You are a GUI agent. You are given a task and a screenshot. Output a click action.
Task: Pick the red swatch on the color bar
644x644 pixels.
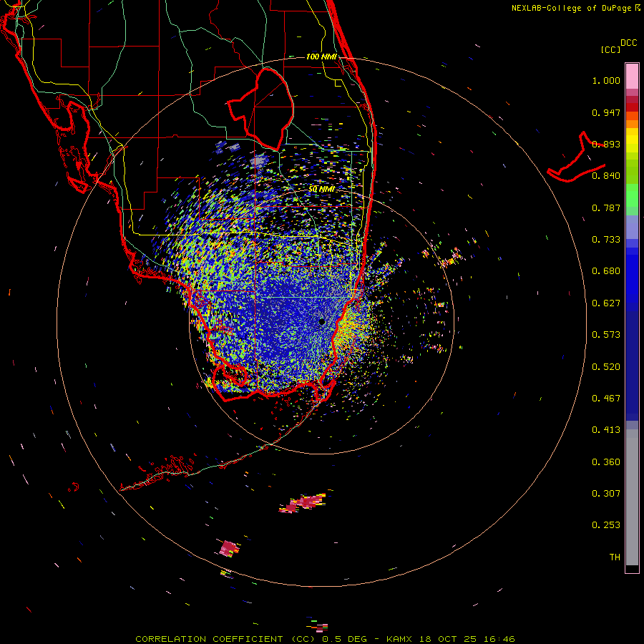(x=632, y=107)
